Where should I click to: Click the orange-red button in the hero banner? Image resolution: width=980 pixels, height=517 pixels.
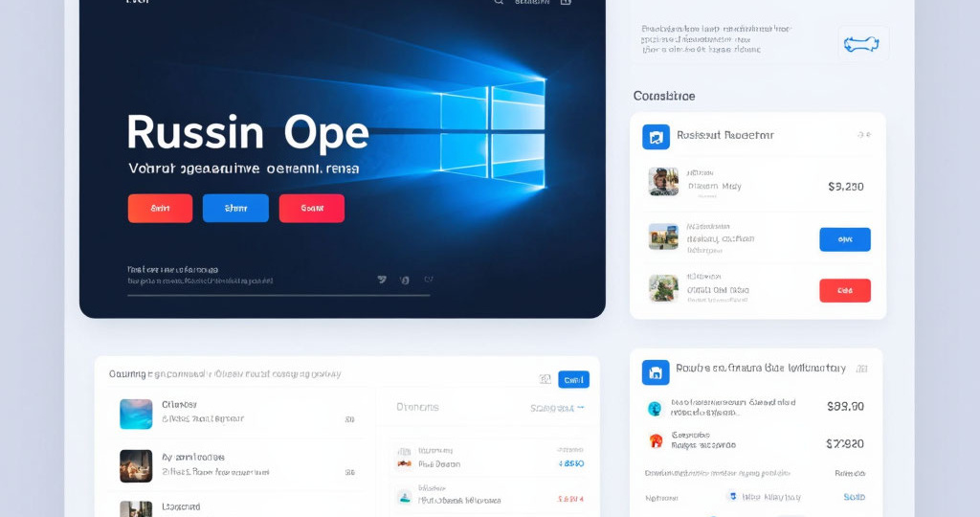[x=160, y=208]
